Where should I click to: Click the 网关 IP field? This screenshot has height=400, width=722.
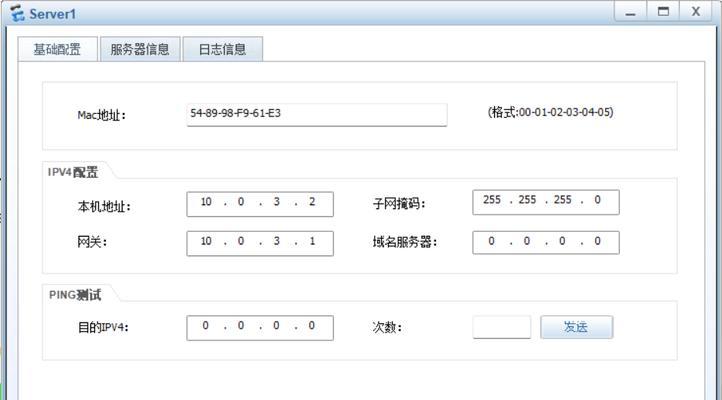pos(260,243)
